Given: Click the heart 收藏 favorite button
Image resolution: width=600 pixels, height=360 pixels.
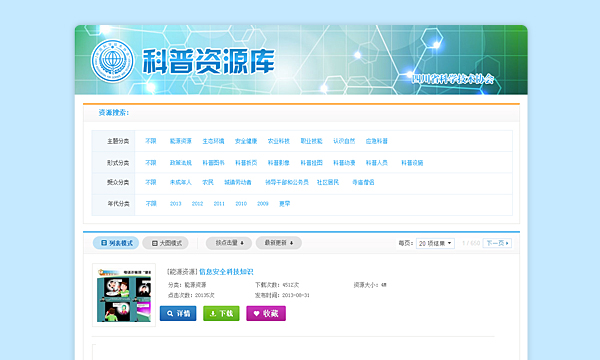Looking at the screenshot, I should coord(266,313).
